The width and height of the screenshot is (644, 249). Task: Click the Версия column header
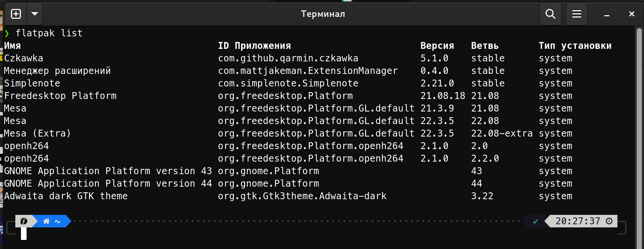pyautogui.click(x=437, y=46)
